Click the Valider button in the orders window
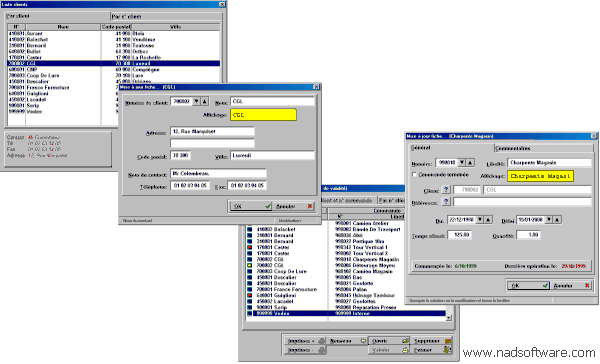 click(389, 350)
